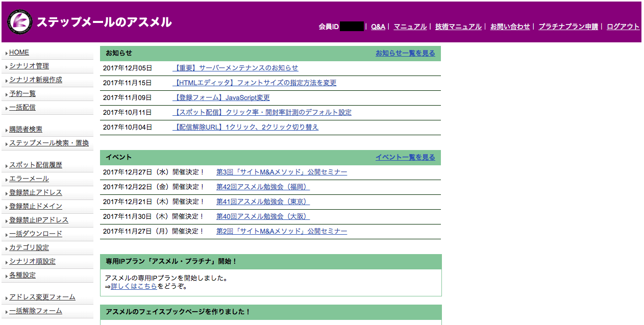Select 登録禁止ドメイン sidebar item
This screenshot has width=644, height=325.
tap(36, 207)
